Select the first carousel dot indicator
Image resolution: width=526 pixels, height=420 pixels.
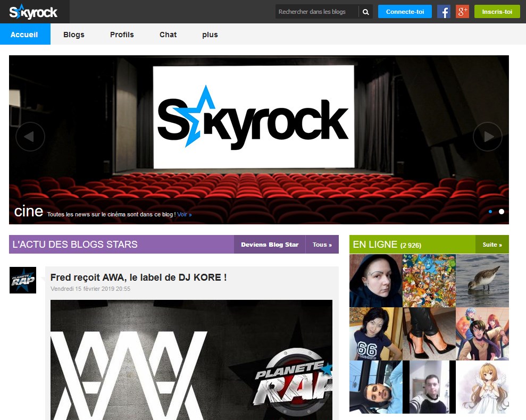(x=490, y=212)
